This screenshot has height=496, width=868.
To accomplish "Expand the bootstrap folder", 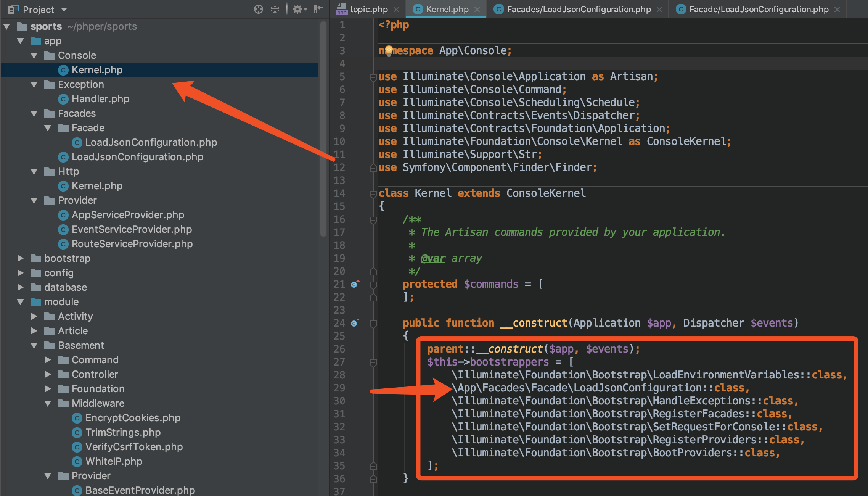I will pyautogui.click(x=21, y=258).
